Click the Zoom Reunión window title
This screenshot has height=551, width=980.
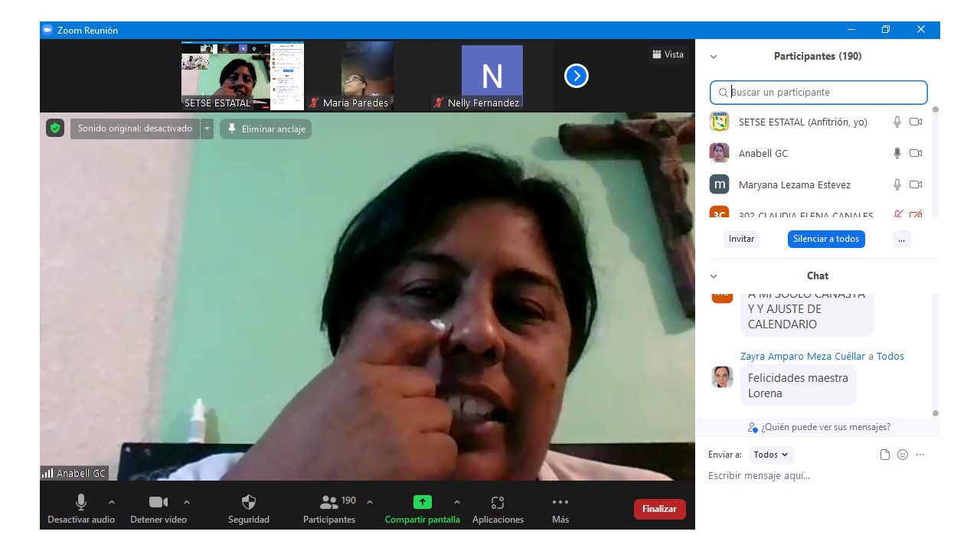(87, 30)
